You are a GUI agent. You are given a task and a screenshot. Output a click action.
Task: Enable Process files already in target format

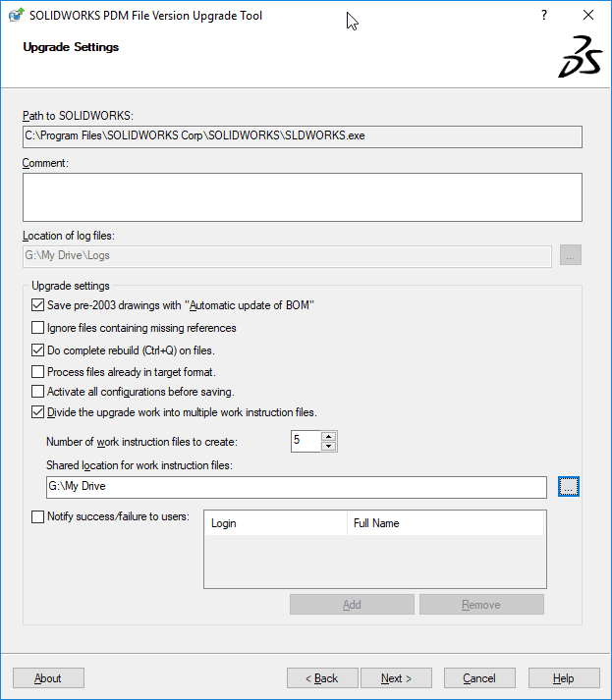38,372
